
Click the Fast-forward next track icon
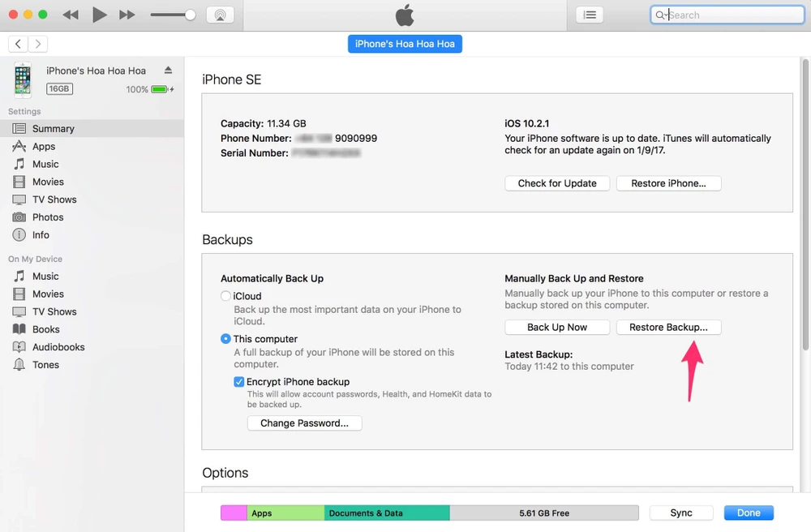[x=127, y=15]
